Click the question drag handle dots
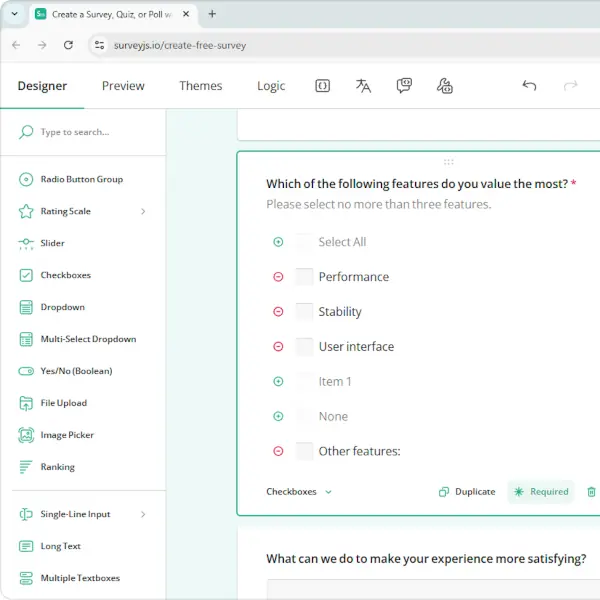600x600 pixels. click(448, 162)
